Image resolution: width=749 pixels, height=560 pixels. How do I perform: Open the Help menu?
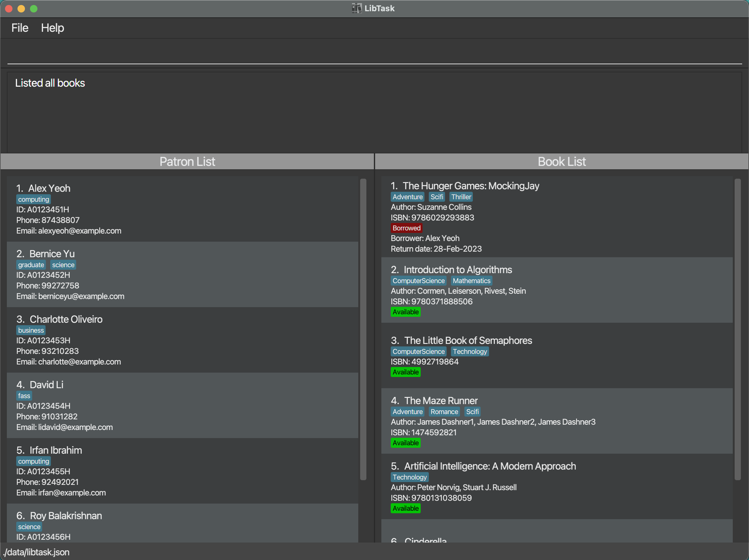[52, 28]
